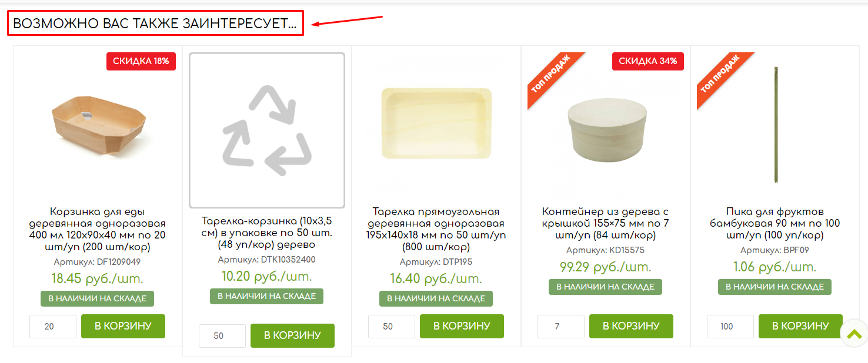Click the scroll-to-top arrow icon
Viewport: 868px width, 363px height.
854,334
